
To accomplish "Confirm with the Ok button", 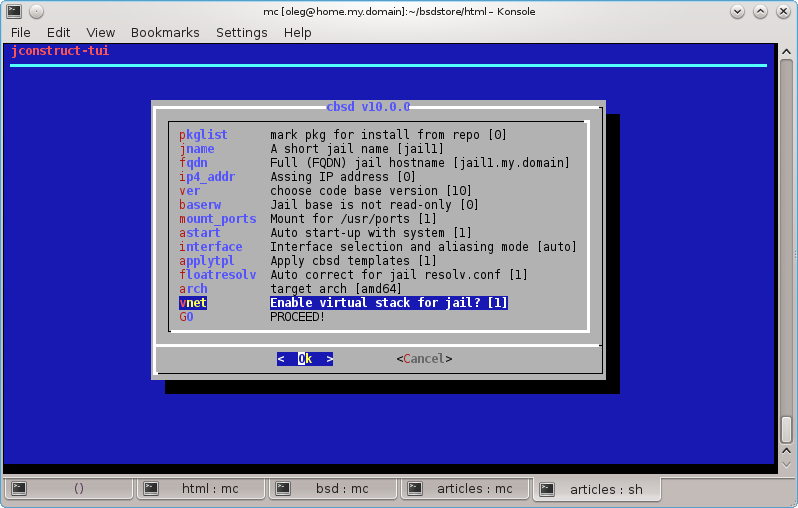I will pyautogui.click(x=305, y=359).
